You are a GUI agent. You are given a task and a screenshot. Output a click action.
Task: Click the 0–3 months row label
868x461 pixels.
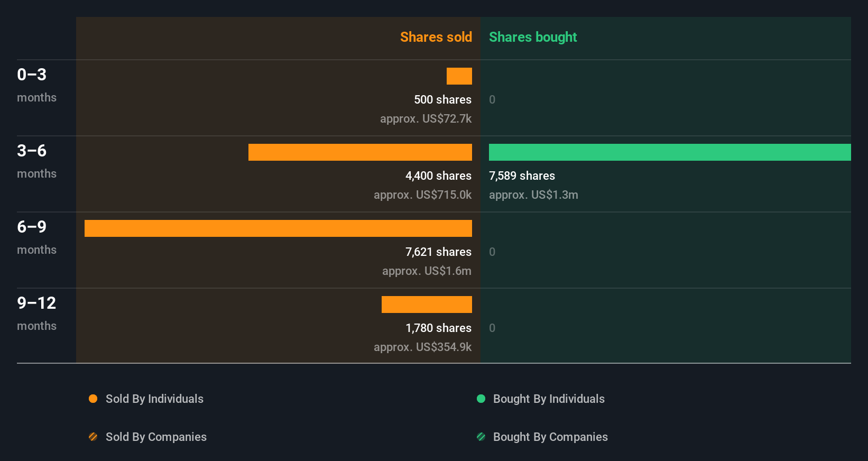tap(36, 85)
